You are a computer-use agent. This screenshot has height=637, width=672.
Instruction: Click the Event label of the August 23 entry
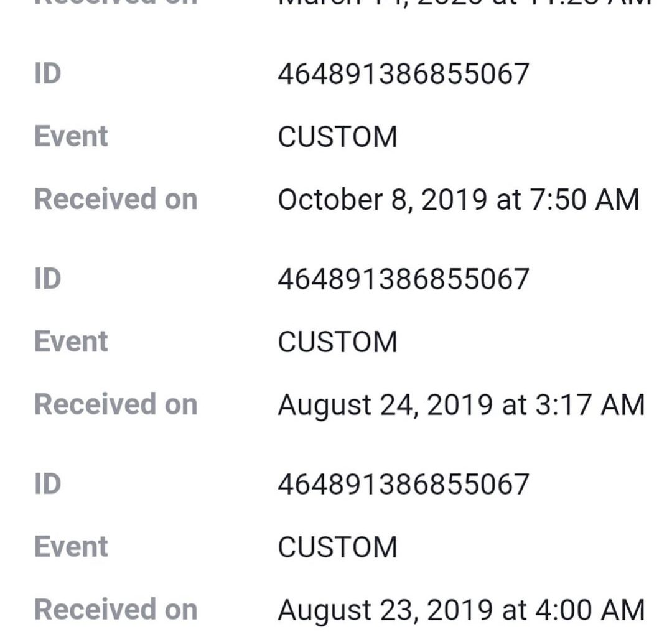71,547
